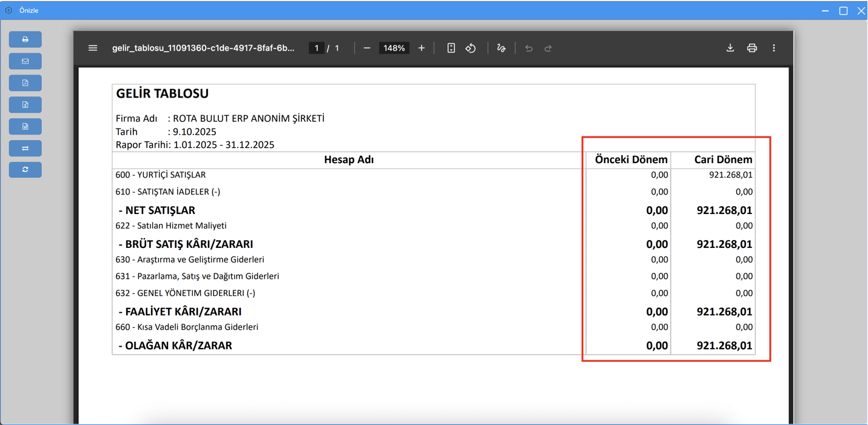868x425 pixels.
Task: Export report to Excel from sidebar
Action: [25, 105]
